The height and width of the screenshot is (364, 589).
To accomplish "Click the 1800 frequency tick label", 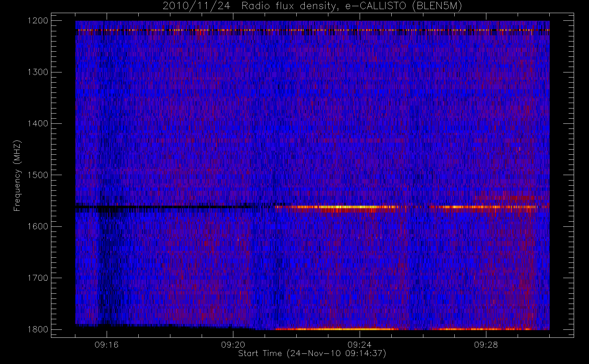I will click(x=37, y=329).
